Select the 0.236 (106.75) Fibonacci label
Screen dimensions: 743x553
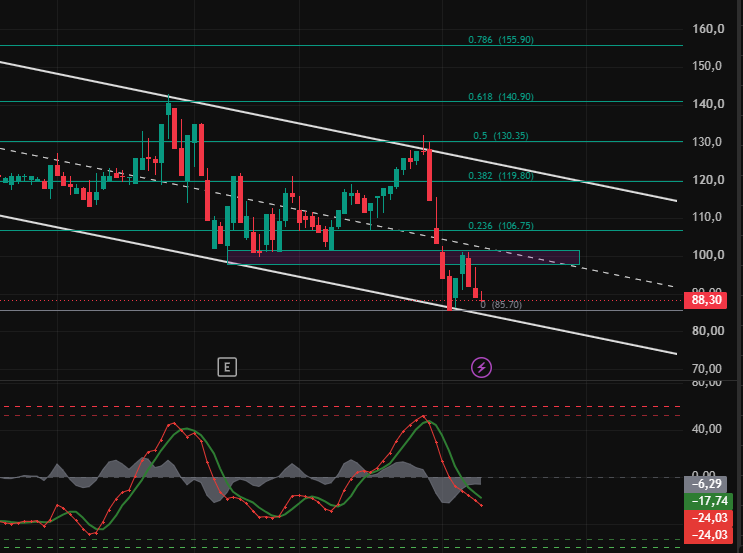501,226
